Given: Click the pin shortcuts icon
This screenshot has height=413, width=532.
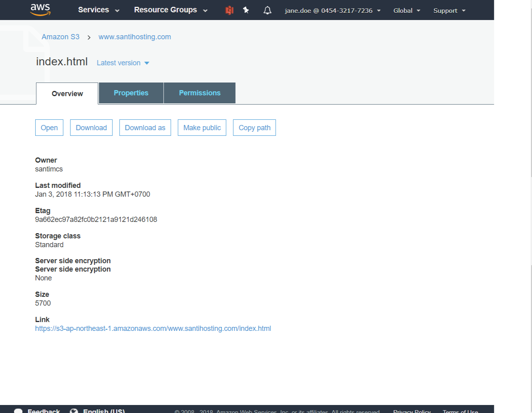Looking at the screenshot, I should [246, 10].
